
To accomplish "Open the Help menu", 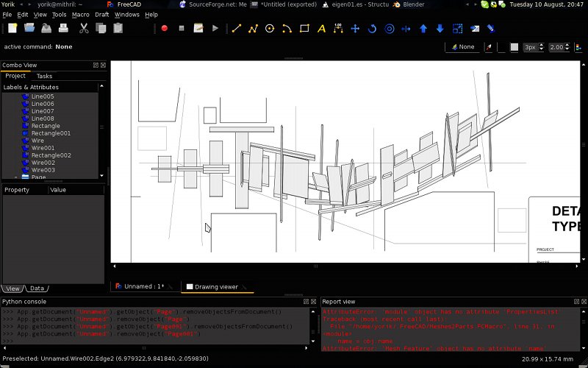I will pos(151,15).
